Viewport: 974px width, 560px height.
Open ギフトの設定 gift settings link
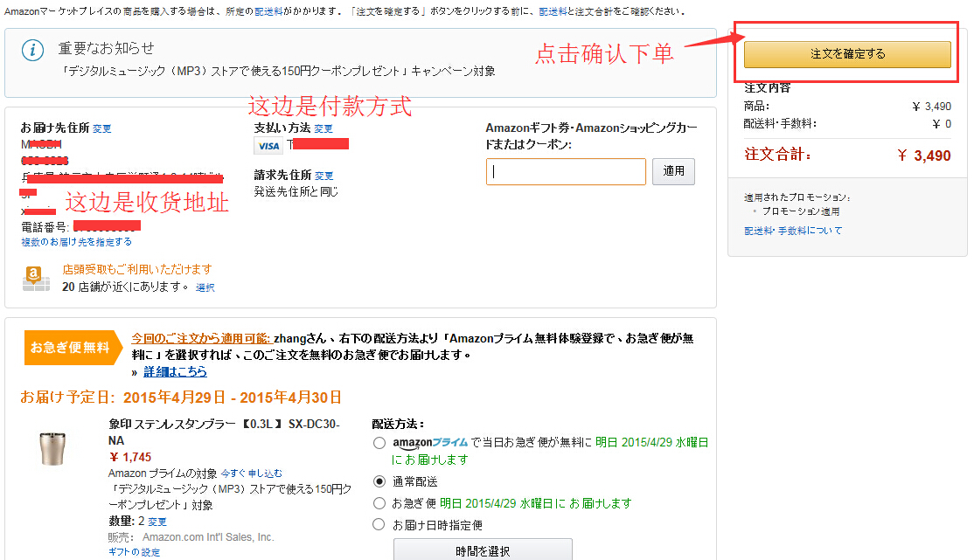point(134,552)
